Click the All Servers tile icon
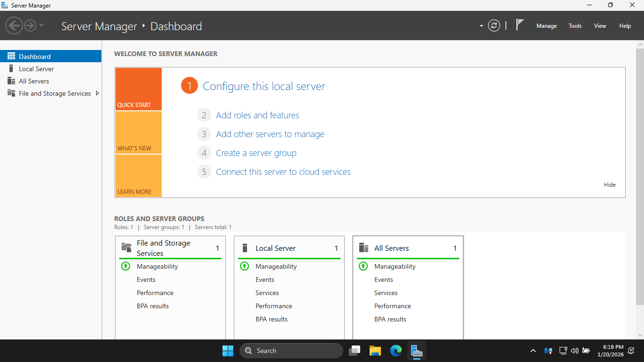This screenshot has width=644, height=362. [x=363, y=248]
